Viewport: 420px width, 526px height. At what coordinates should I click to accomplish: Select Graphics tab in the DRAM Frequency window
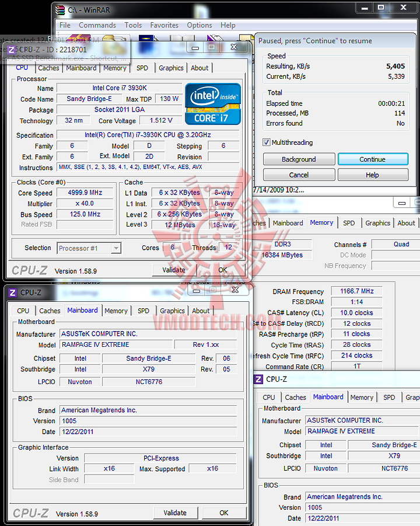pos(378,223)
